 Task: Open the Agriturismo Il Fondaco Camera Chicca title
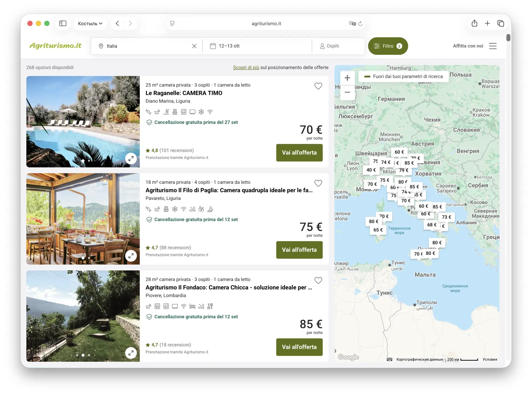pyautogui.click(x=229, y=287)
